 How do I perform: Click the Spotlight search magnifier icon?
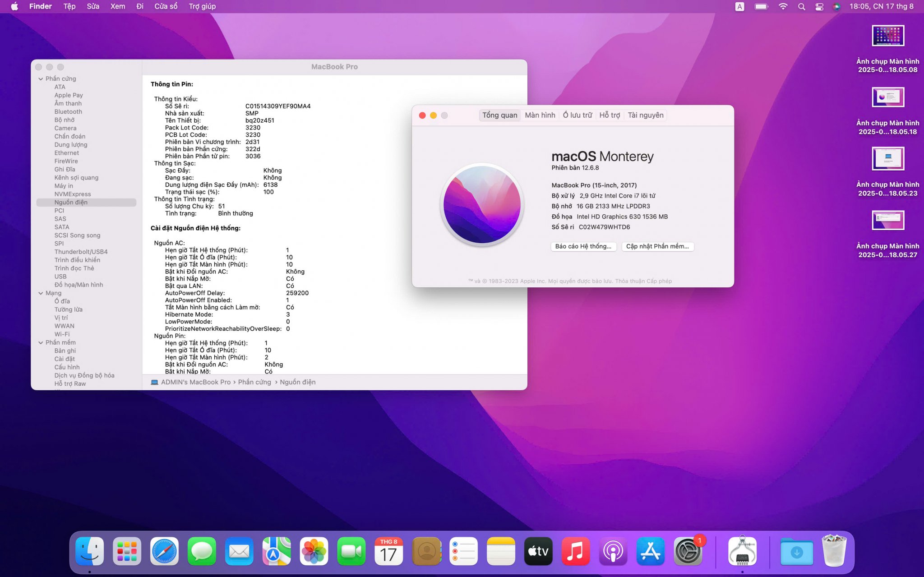pos(801,7)
